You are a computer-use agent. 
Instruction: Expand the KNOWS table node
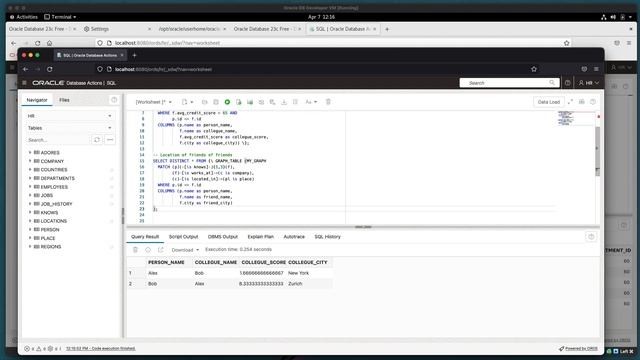(x=30, y=212)
